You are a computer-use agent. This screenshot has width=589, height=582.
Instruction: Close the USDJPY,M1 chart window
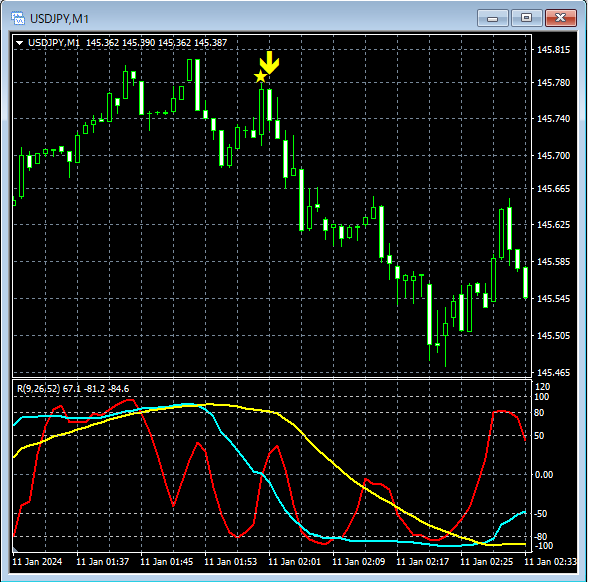560,18
